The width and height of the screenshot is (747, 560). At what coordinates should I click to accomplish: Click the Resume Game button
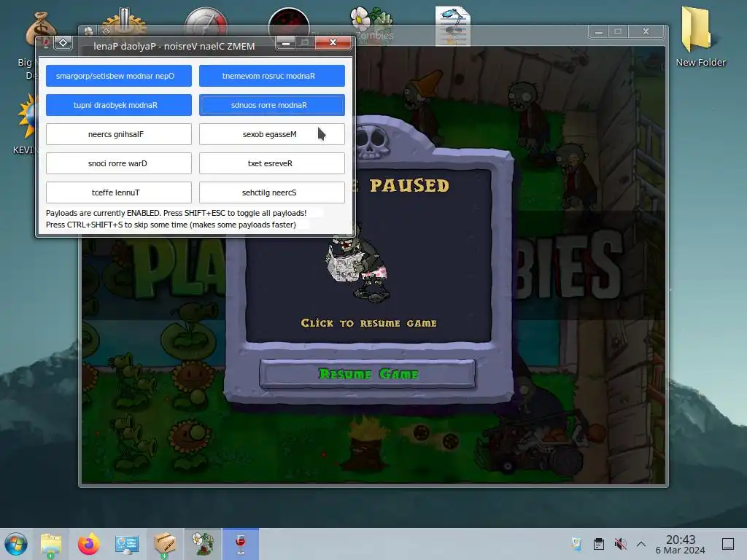[x=368, y=374]
